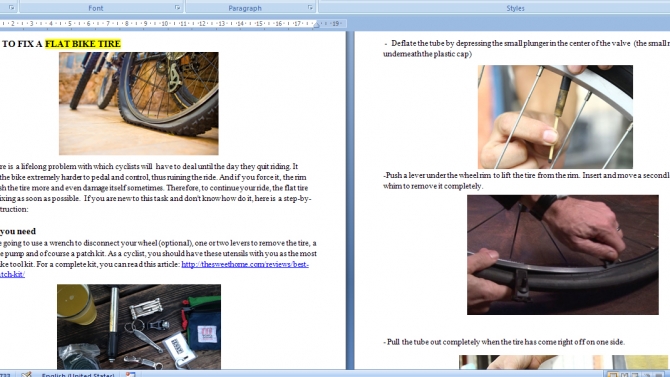The image size is (670, 377).
Task: Click the word count in status bar
Action: 5,375
